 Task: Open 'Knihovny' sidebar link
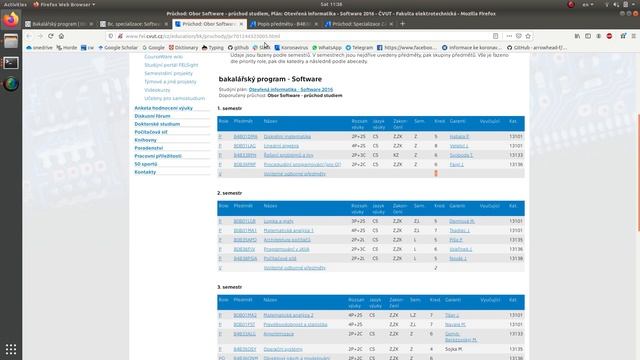[x=145, y=140]
